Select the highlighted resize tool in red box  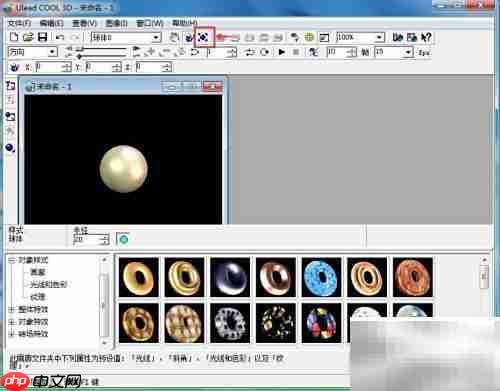[203, 37]
